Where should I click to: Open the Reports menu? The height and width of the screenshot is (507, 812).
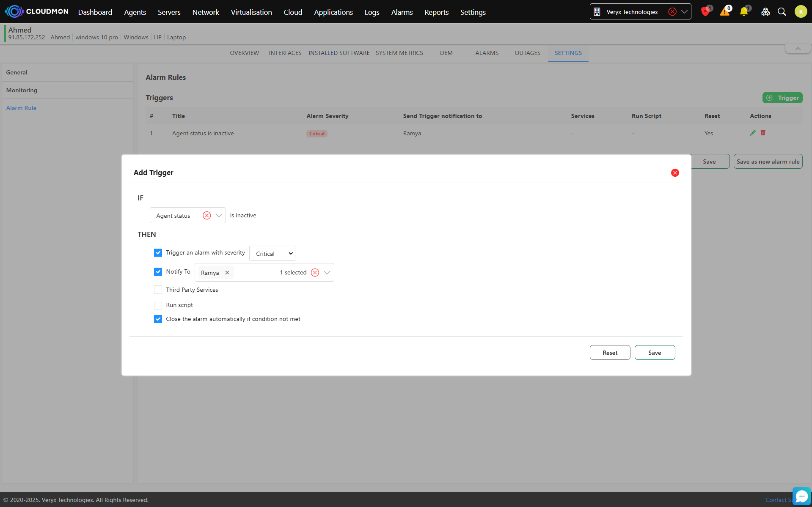click(436, 12)
